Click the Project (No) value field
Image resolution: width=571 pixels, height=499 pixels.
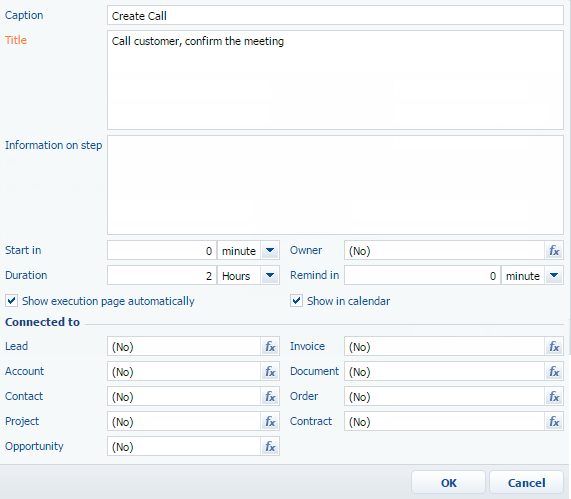184,421
